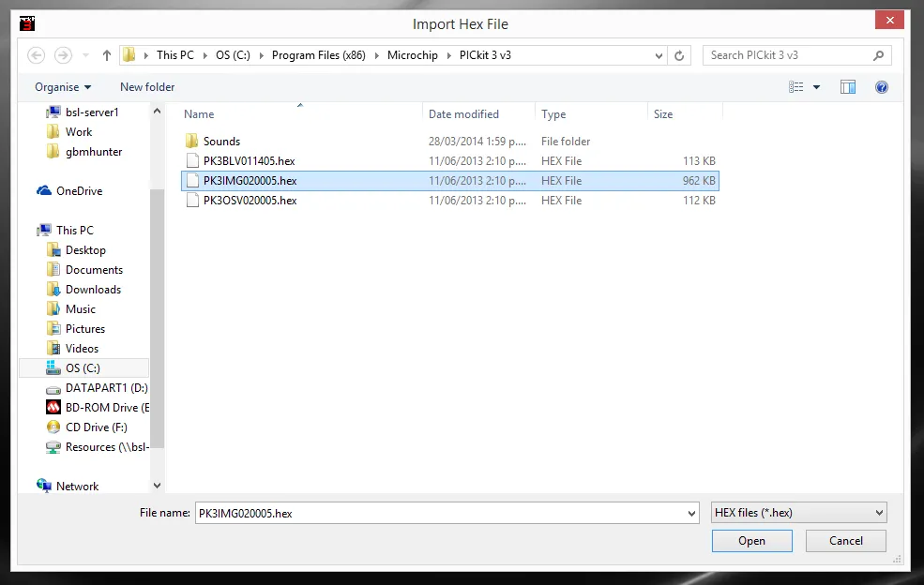Toggle the preview pane icon
Screen dimensions: 924x585
click(x=848, y=87)
